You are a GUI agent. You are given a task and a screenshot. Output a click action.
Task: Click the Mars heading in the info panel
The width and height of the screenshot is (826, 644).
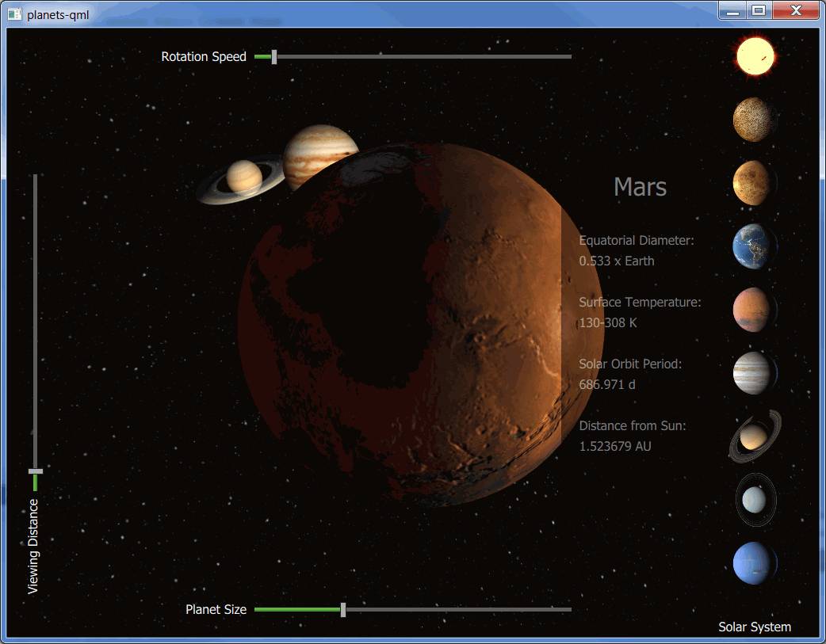[x=639, y=187]
